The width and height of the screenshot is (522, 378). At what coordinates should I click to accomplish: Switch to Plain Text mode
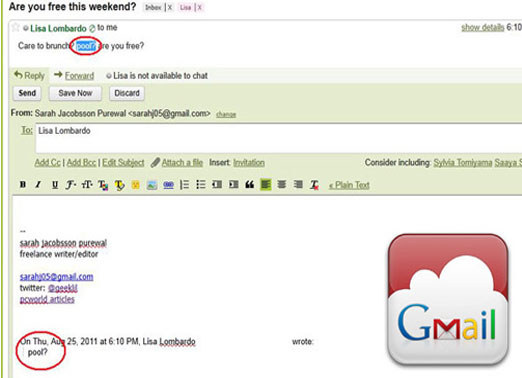pyautogui.click(x=349, y=185)
